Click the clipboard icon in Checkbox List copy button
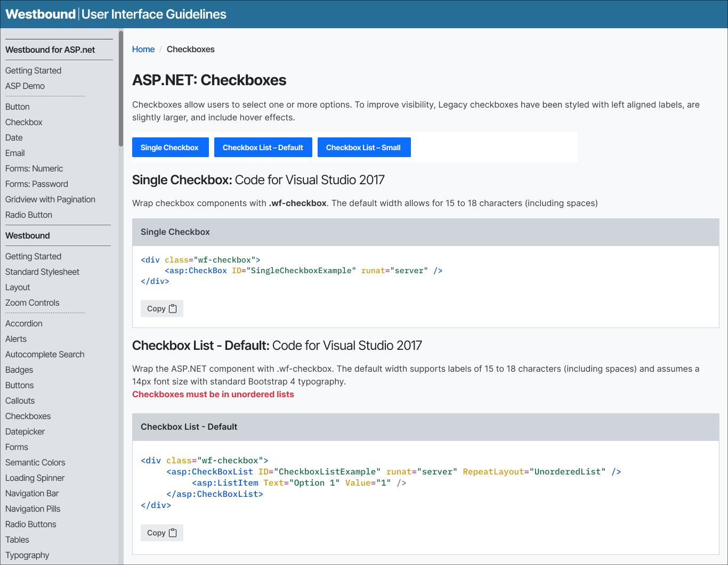Viewport: 728px width, 565px height. (x=173, y=533)
